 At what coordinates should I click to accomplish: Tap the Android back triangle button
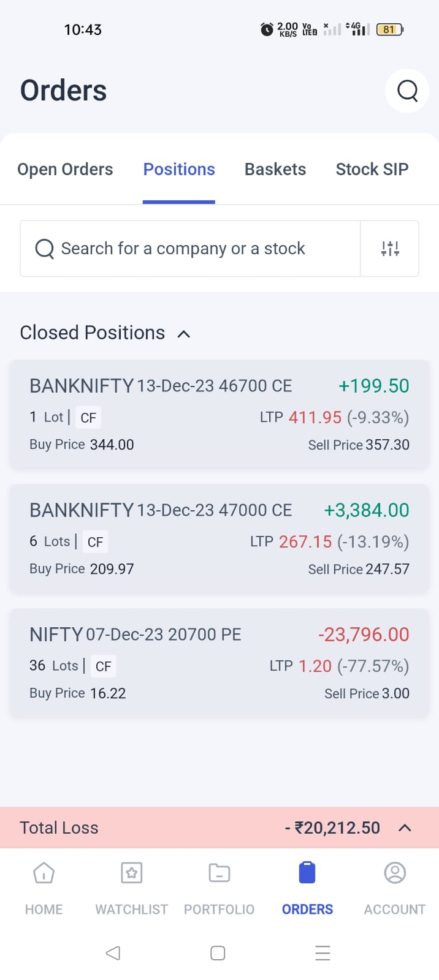113,953
